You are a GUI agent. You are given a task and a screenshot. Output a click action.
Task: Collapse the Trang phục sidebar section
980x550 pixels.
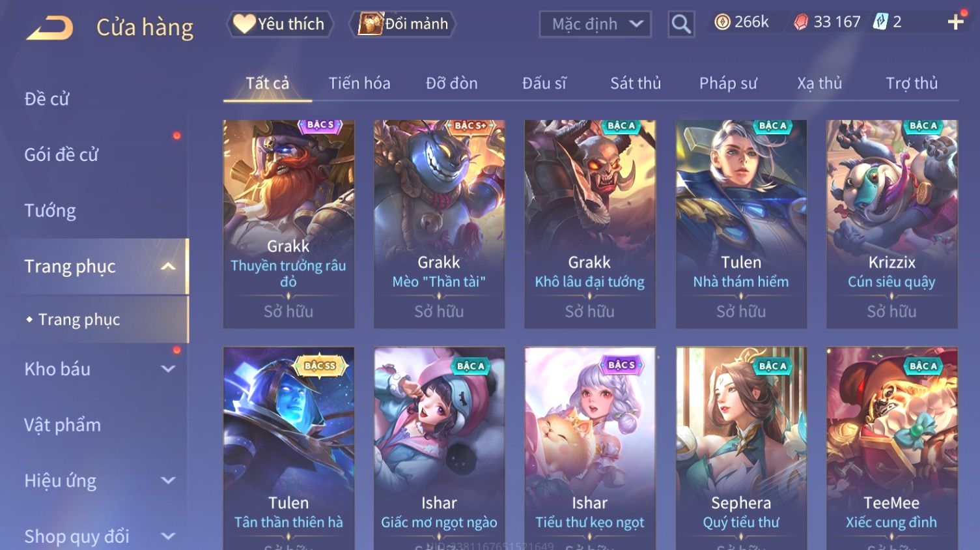(x=168, y=267)
